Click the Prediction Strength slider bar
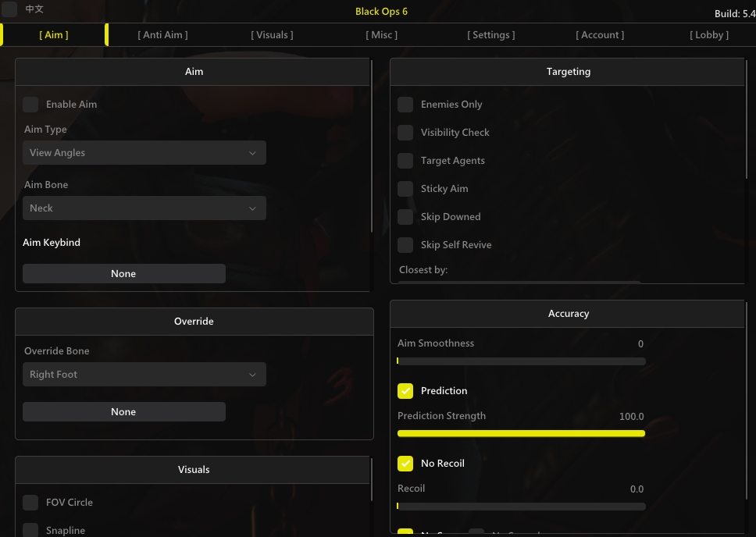 [x=521, y=433]
